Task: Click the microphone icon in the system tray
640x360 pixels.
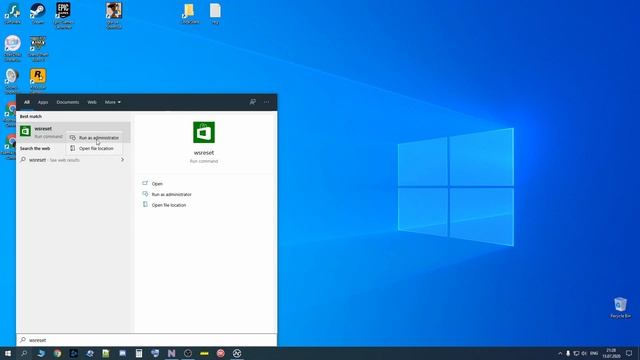Action: click(x=568, y=353)
